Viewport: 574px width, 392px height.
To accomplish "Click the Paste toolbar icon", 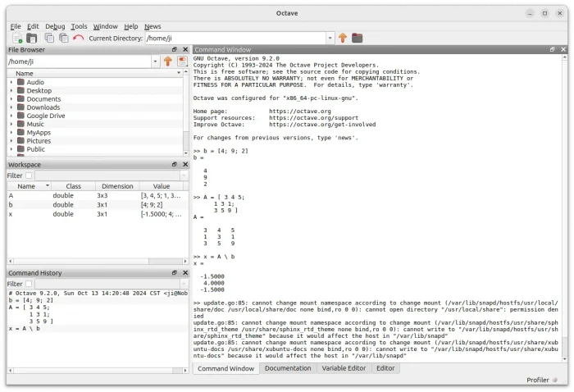I will pos(64,38).
